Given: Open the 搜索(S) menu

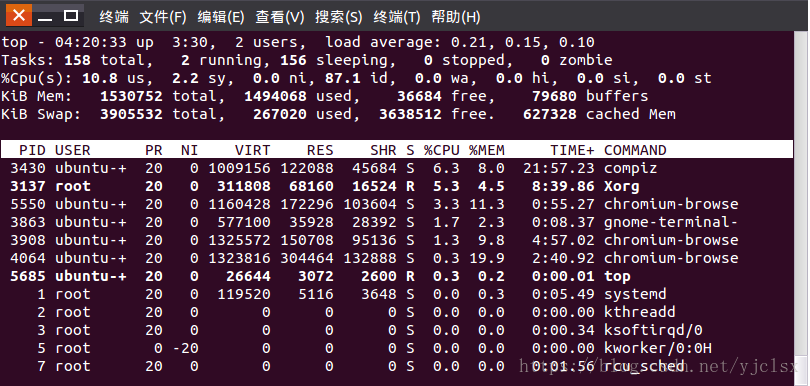Looking at the screenshot, I should point(339,17).
